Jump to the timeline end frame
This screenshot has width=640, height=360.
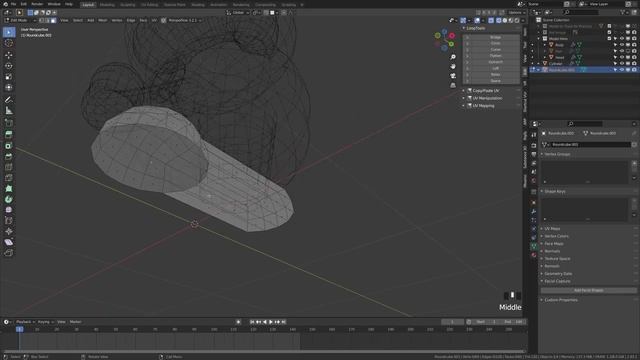pyautogui.click(x=284, y=322)
